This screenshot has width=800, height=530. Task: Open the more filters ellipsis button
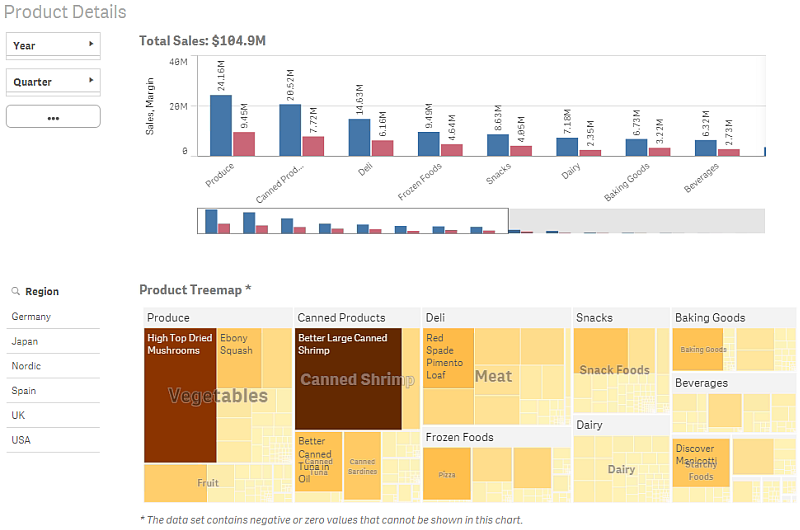(53, 117)
